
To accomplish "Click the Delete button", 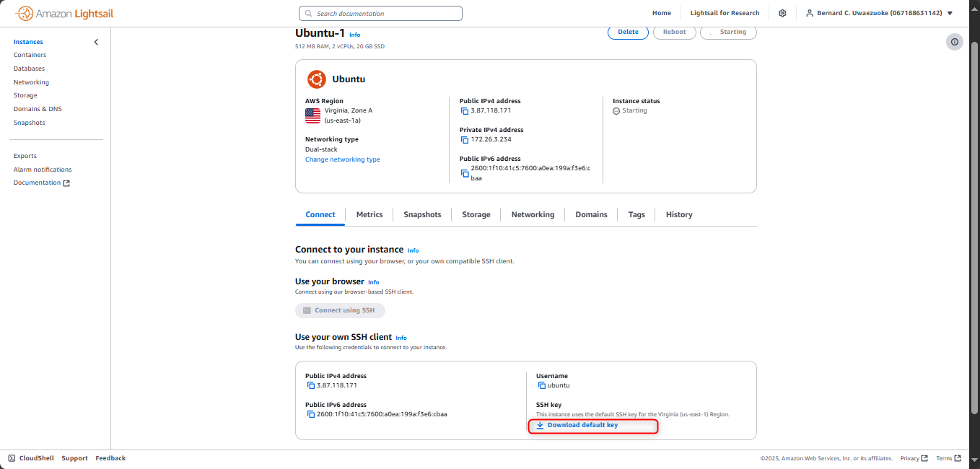I will click(x=629, y=32).
